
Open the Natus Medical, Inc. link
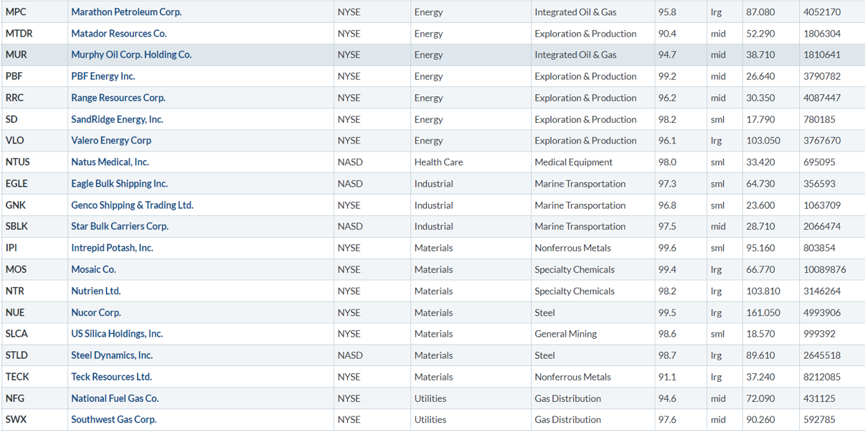click(110, 162)
